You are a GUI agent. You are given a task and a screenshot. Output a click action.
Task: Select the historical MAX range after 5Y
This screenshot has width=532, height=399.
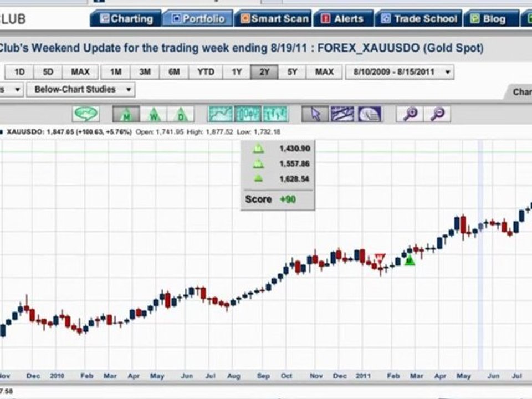pyautogui.click(x=324, y=72)
